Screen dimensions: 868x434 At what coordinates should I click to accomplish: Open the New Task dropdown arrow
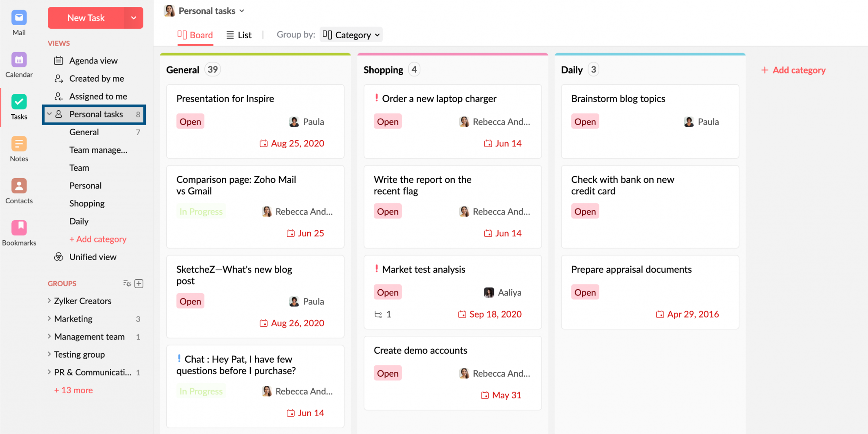[133, 18]
